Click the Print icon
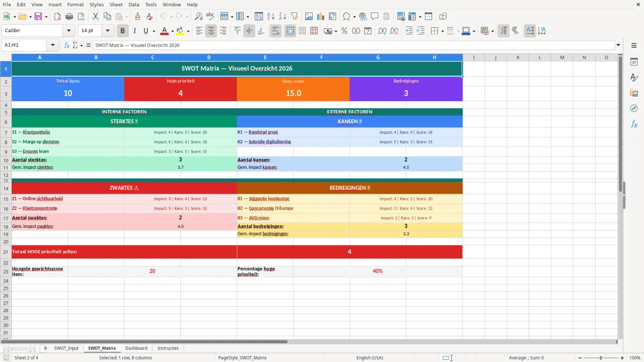Image resolution: width=644 pixels, height=362 pixels. (x=69, y=17)
